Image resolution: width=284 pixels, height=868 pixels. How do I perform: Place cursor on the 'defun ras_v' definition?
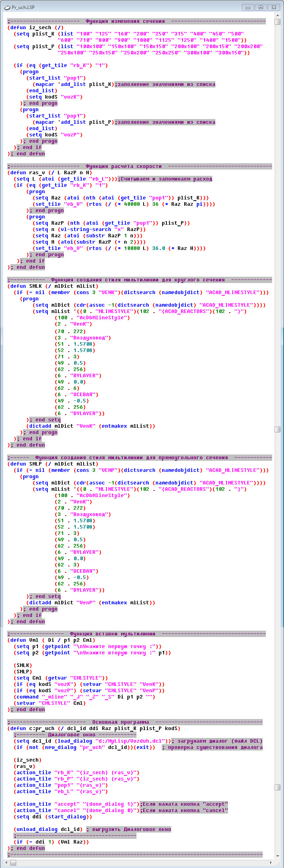49,173
